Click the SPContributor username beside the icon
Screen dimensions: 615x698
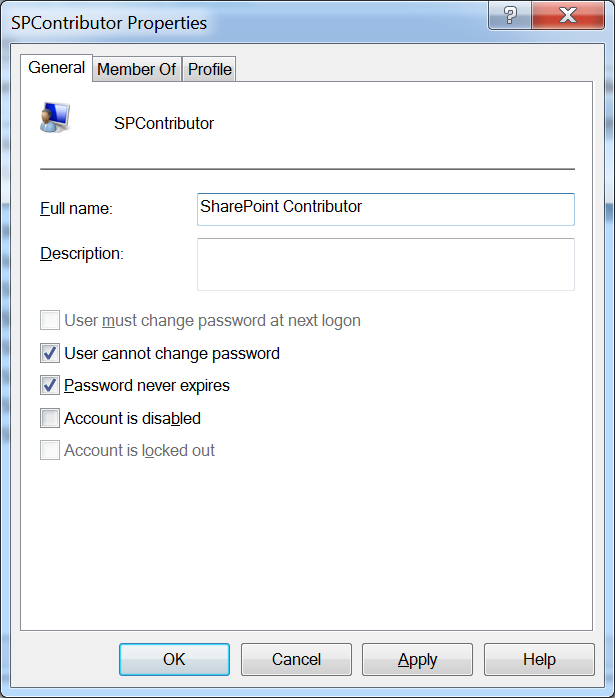pos(164,124)
